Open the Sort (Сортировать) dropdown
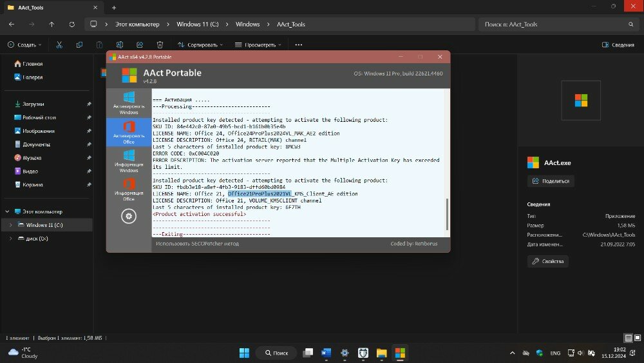 coord(200,44)
